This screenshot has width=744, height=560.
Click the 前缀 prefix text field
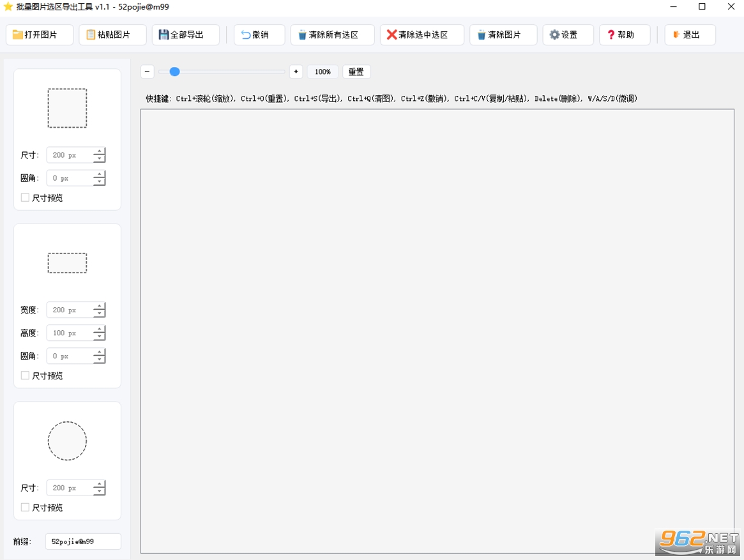pyautogui.click(x=83, y=541)
